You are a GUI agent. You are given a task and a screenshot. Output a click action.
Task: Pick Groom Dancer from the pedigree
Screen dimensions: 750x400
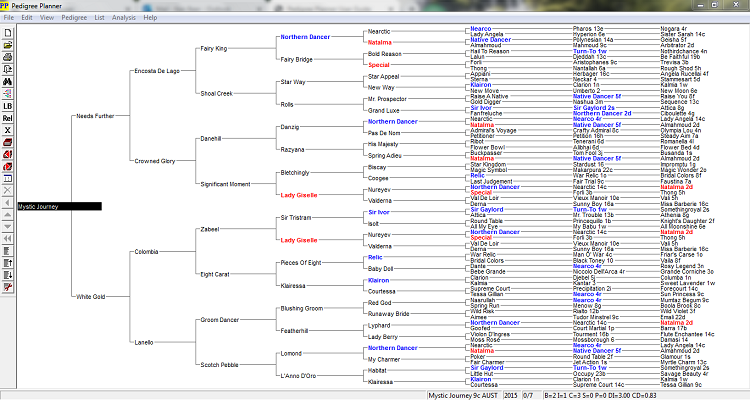pyautogui.click(x=220, y=320)
